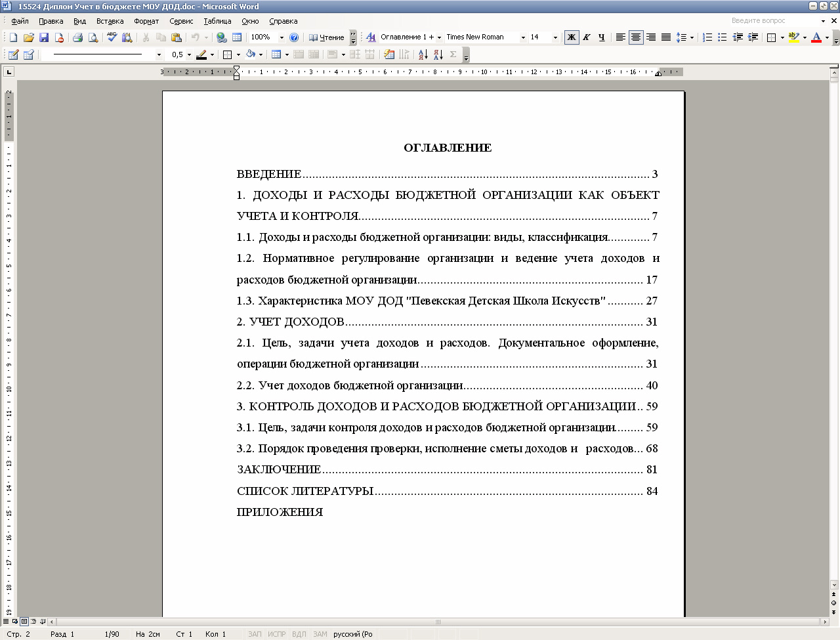Open Print Preview from the toolbar
The width and height of the screenshot is (840, 640).
click(93, 37)
